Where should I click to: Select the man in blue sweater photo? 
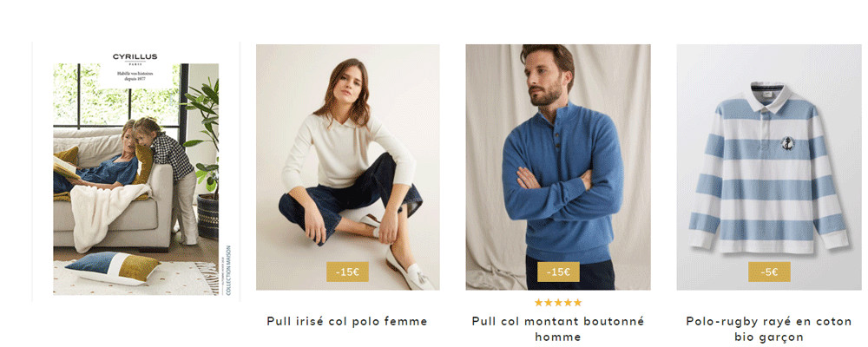point(558,167)
